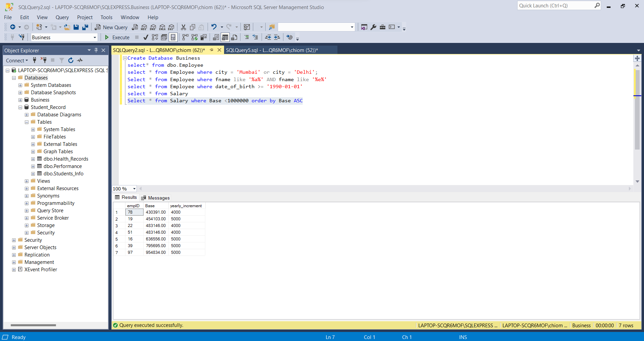Switch to the Messages tab
The image size is (644, 341).
155,197
